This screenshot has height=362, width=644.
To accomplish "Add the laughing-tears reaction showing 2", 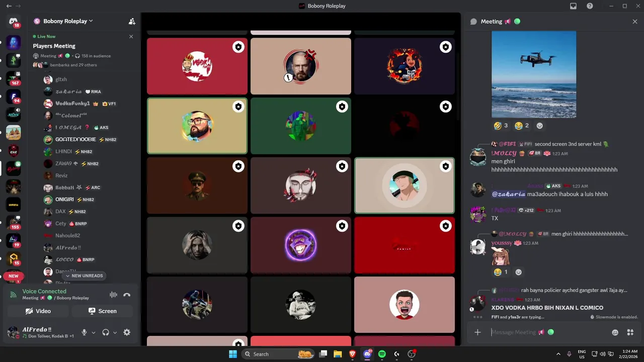I will [522, 126].
